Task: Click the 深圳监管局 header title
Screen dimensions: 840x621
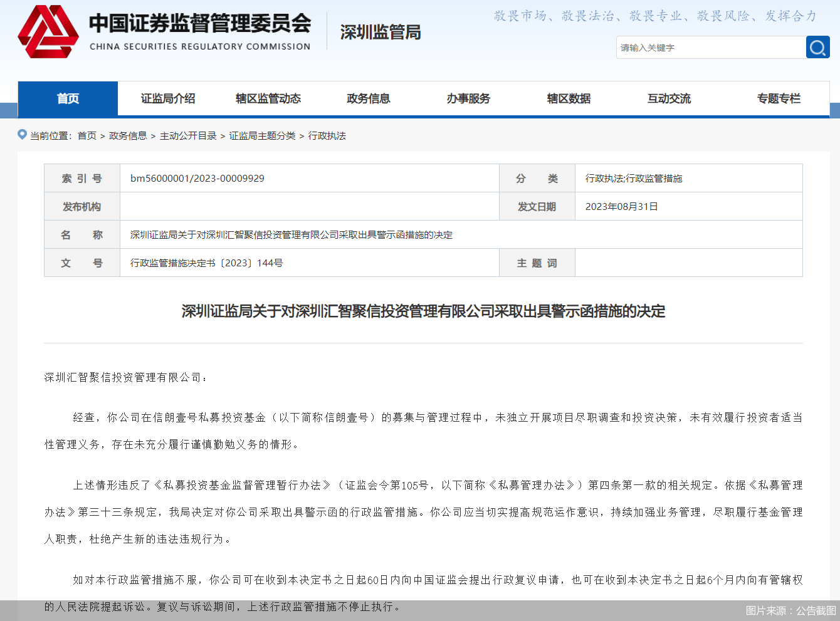Action: (x=381, y=33)
